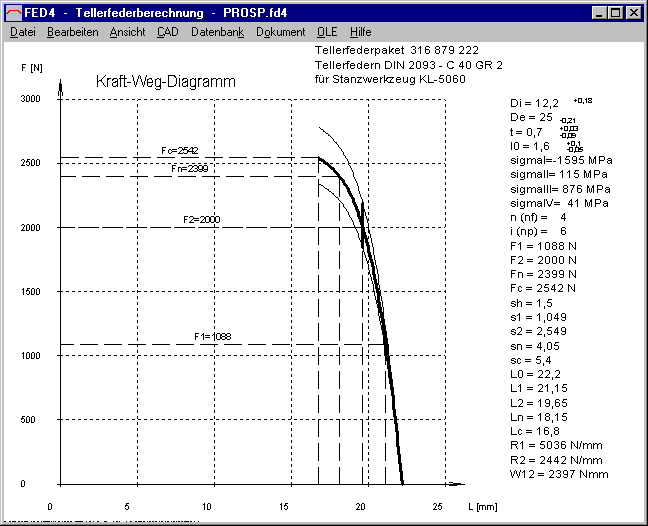Viewport: 648px width, 526px height.
Task: Open the OLE menu
Action: coord(327,32)
